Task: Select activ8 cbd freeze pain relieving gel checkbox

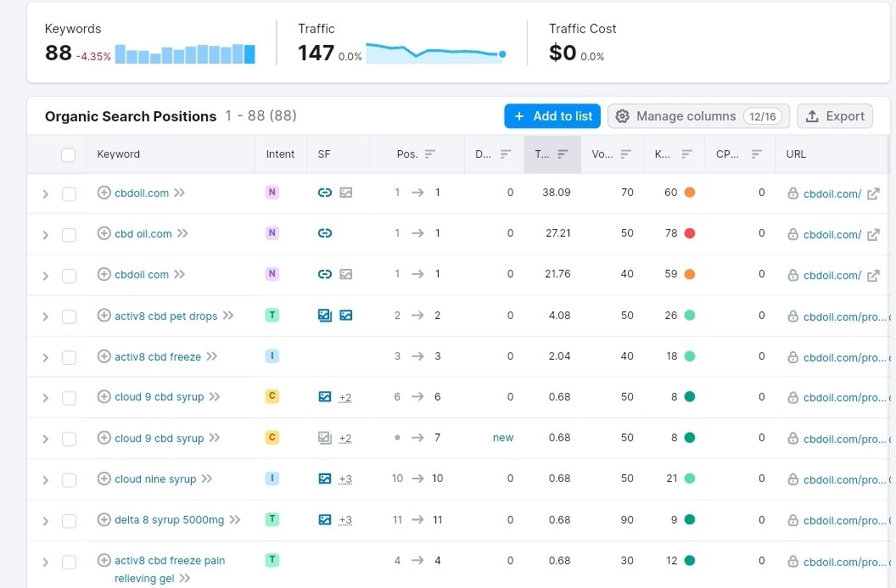Action: pyautogui.click(x=69, y=563)
